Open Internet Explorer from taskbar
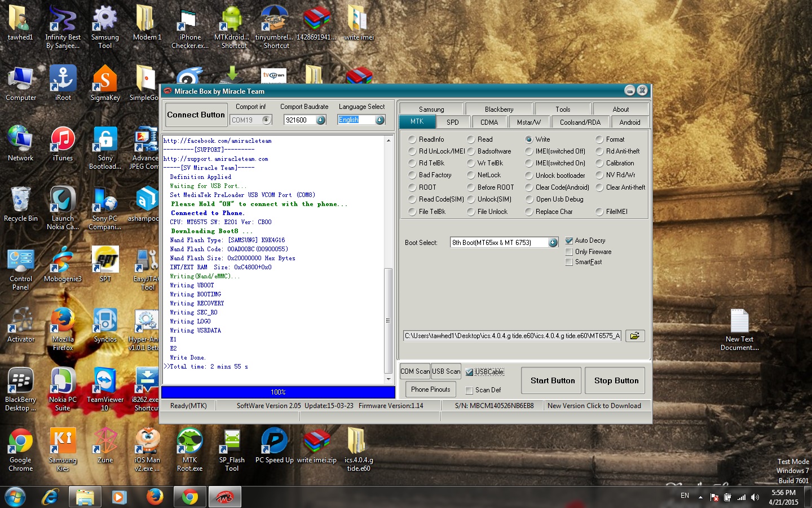 51,497
